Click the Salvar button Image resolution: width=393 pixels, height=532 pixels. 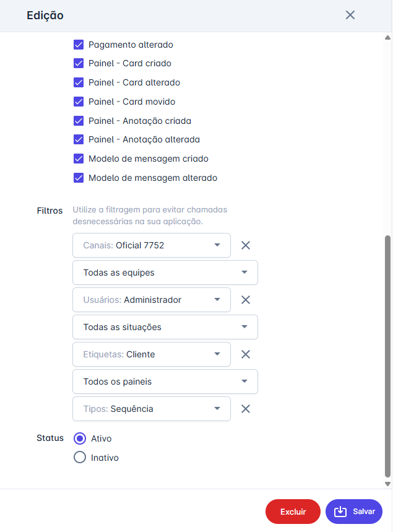click(x=353, y=512)
